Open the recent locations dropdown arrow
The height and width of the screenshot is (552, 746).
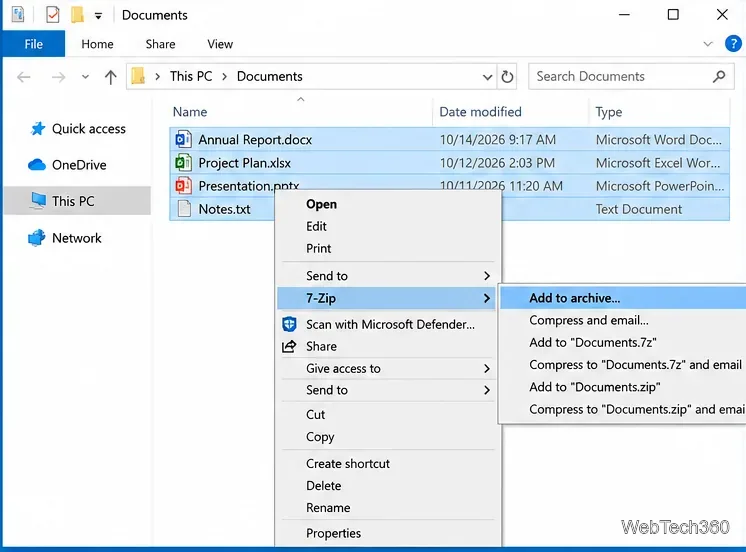point(85,77)
